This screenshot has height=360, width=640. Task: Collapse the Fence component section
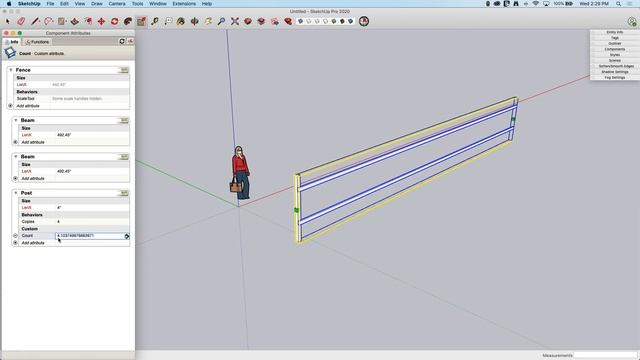[x=11, y=70]
